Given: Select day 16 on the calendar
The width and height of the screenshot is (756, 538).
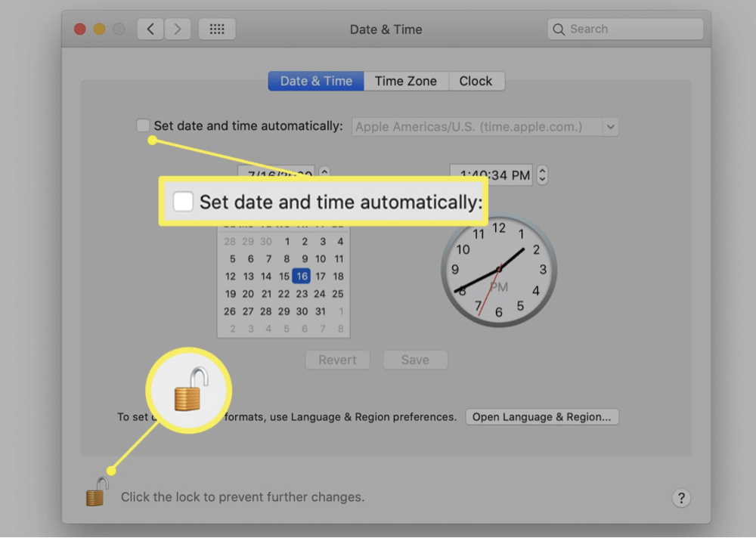Looking at the screenshot, I should (x=302, y=276).
